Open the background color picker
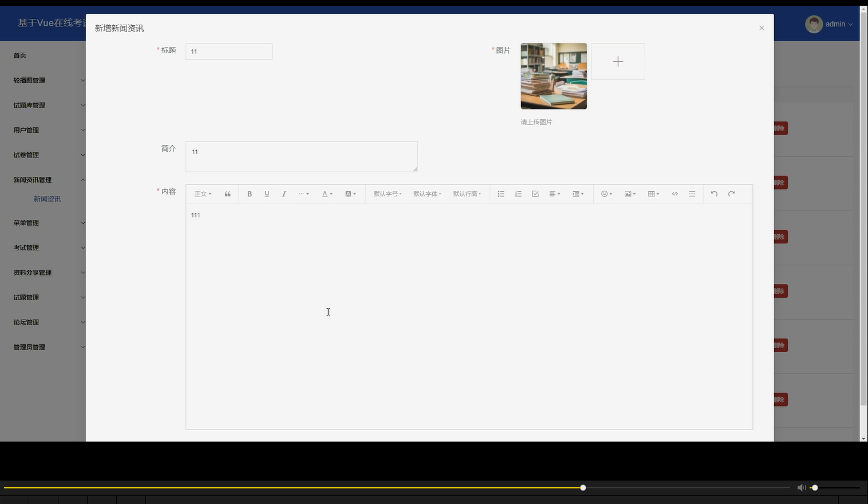Viewport: 868px width, 504px height. (x=350, y=194)
